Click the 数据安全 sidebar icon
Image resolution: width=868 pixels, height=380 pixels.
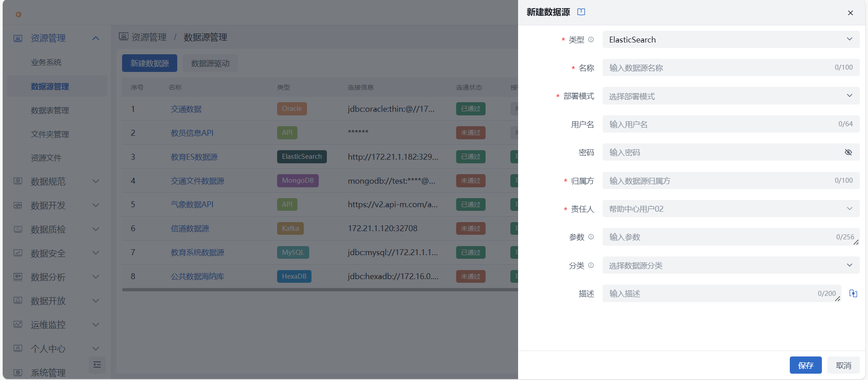[x=18, y=253]
